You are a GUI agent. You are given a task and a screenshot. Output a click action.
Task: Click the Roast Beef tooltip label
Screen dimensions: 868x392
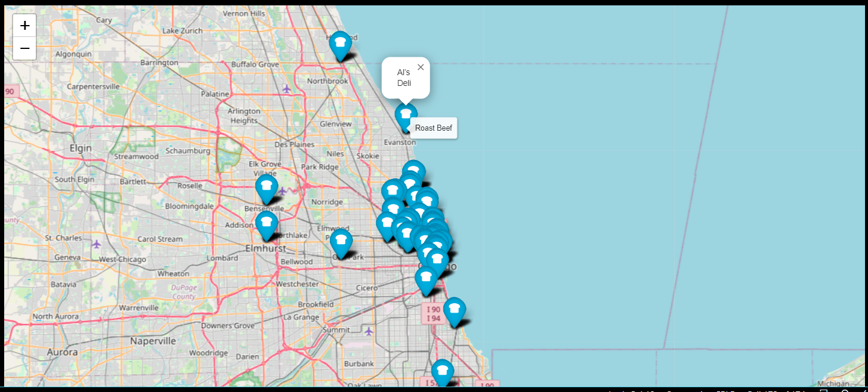point(434,128)
